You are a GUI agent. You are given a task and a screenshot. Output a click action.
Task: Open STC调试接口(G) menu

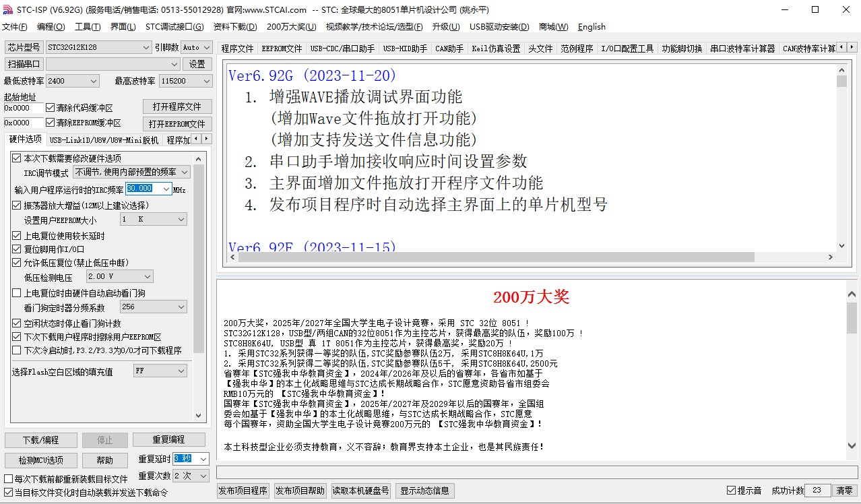(174, 27)
